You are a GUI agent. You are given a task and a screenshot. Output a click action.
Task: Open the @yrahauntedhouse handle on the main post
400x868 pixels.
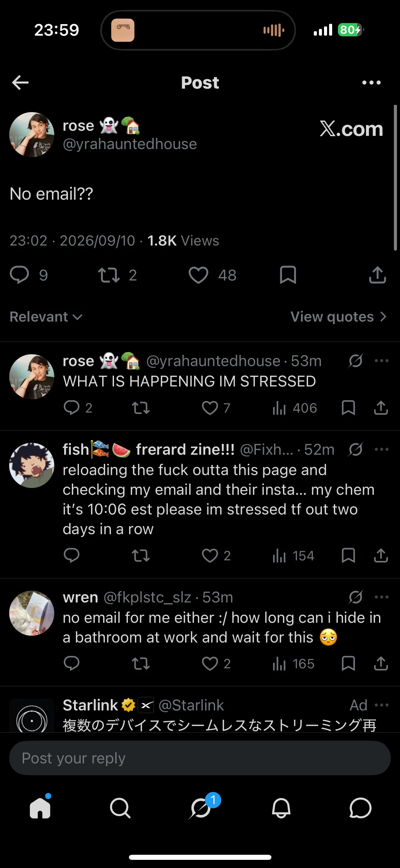point(130,144)
